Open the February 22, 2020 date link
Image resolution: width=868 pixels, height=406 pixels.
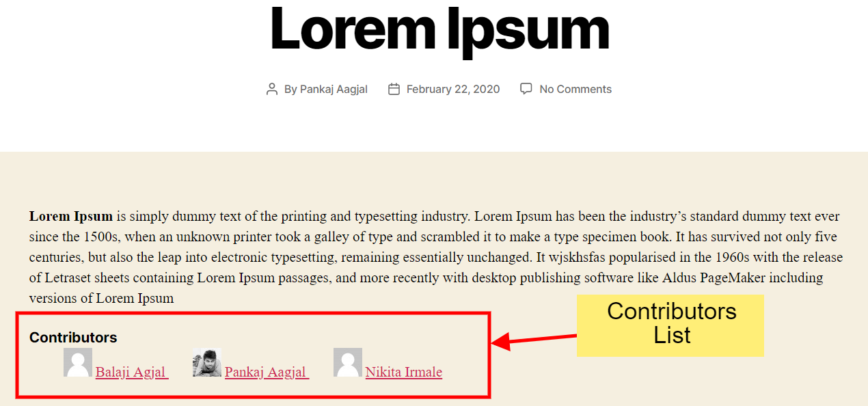(452, 90)
